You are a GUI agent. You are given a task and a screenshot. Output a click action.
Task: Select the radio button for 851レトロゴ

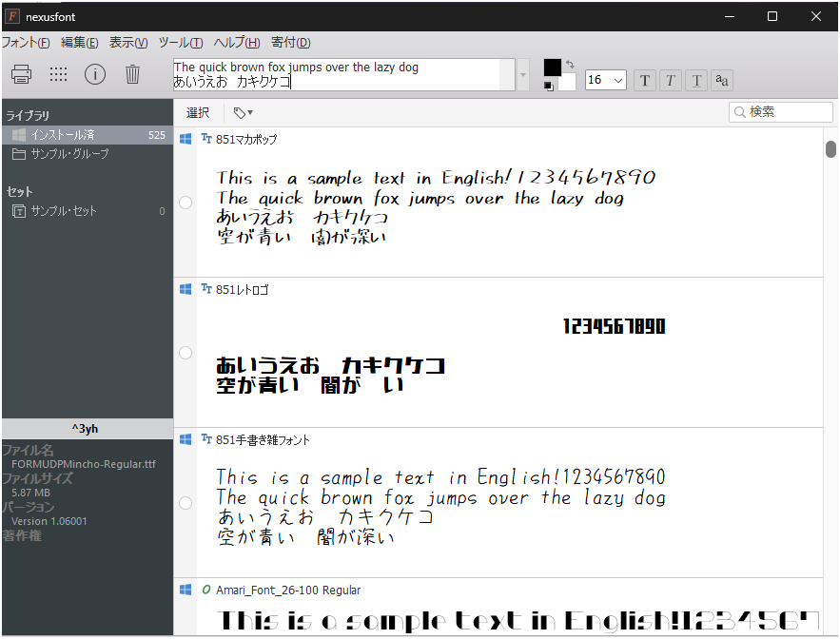coord(186,352)
